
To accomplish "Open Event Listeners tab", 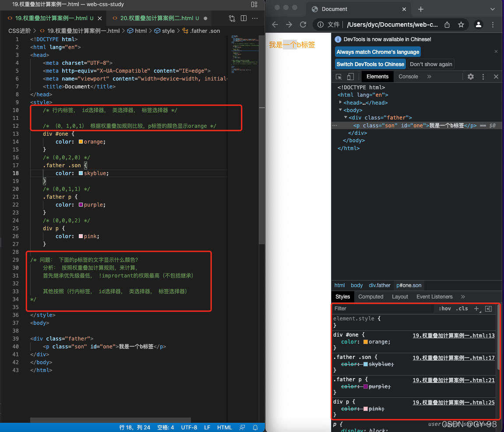I will (x=434, y=297).
